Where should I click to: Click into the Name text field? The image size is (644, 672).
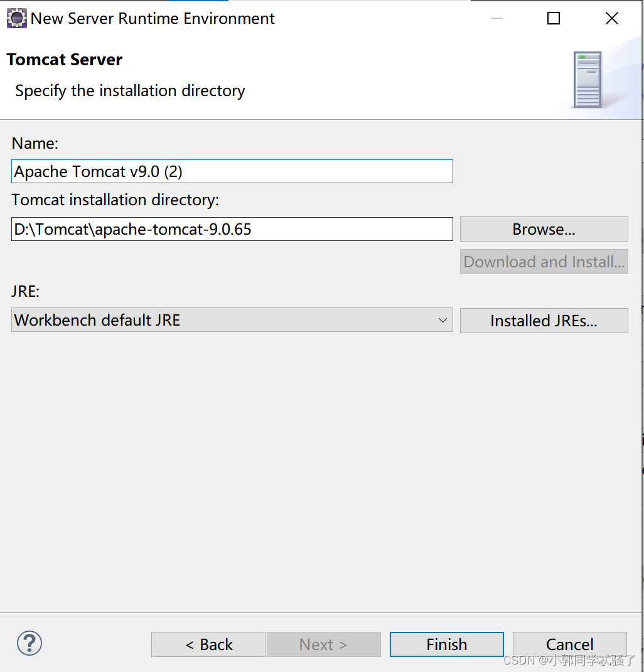[x=232, y=171]
